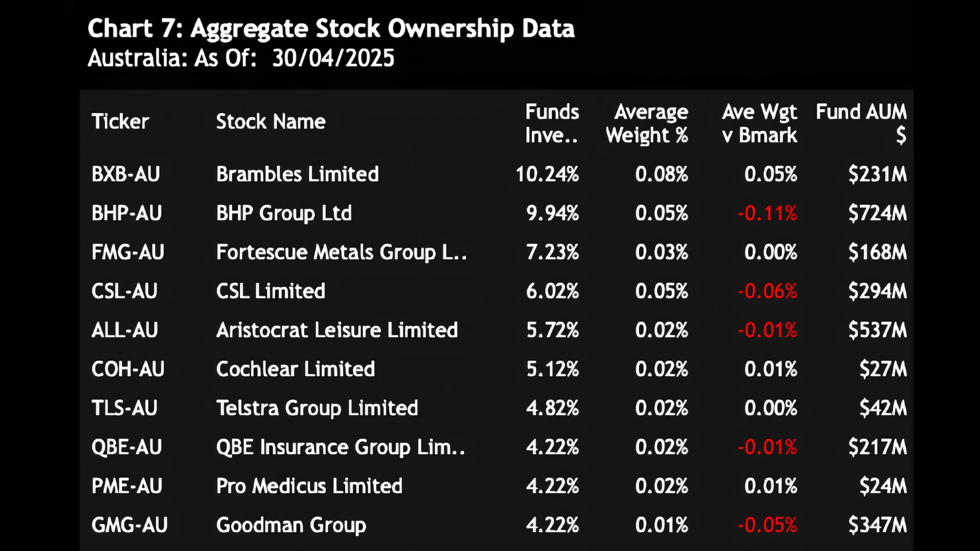980x551 pixels.
Task: Click the Ave Wgt v Bmark header
Action: (759, 123)
